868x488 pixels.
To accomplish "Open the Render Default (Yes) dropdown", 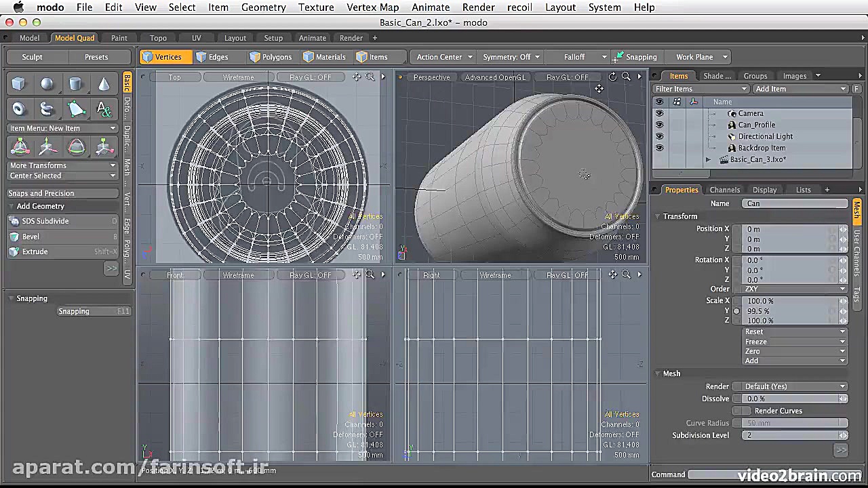I will pyautogui.click(x=794, y=386).
